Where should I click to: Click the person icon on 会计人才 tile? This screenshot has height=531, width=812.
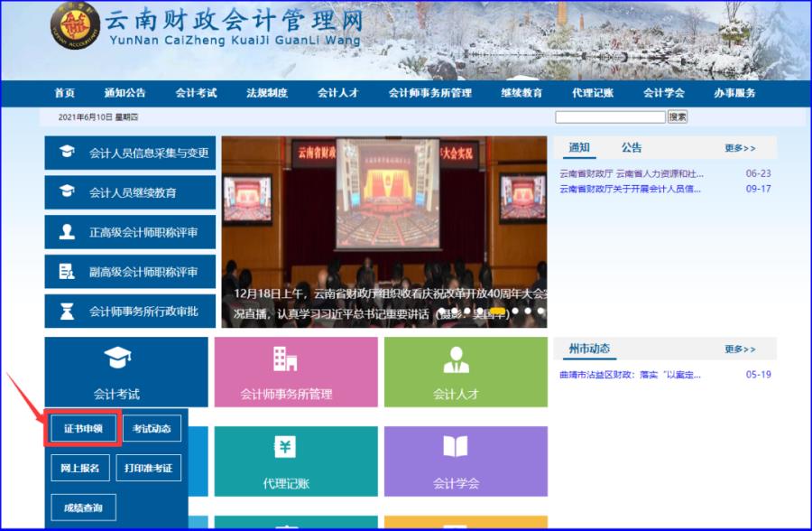pyautogui.click(x=456, y=359)
